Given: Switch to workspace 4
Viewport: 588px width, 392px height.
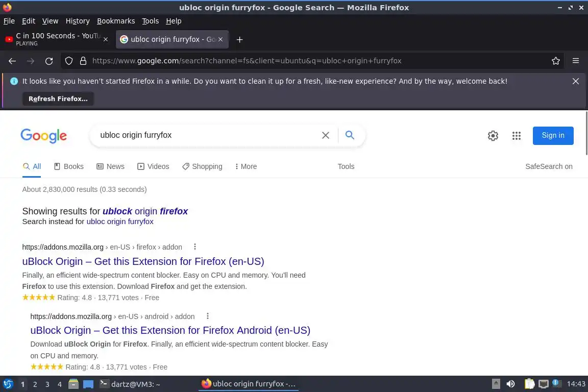Looking at the screenshot, I should coord(59,384).
